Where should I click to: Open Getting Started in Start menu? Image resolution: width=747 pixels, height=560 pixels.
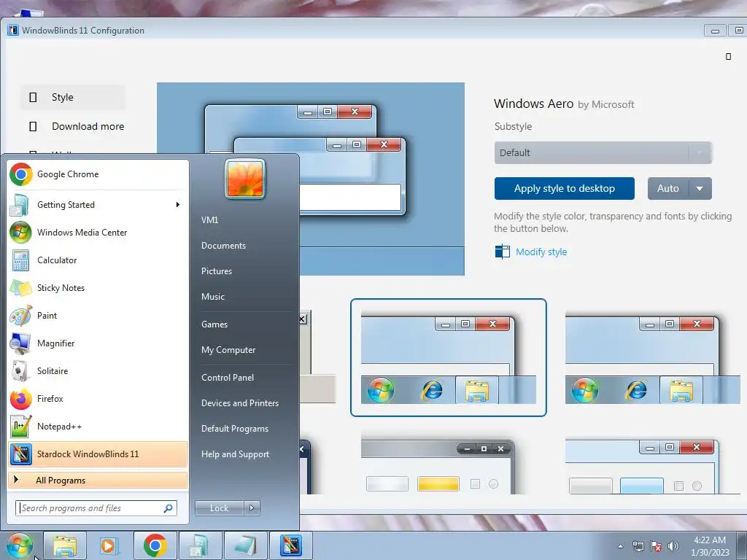tap(98, 205)
